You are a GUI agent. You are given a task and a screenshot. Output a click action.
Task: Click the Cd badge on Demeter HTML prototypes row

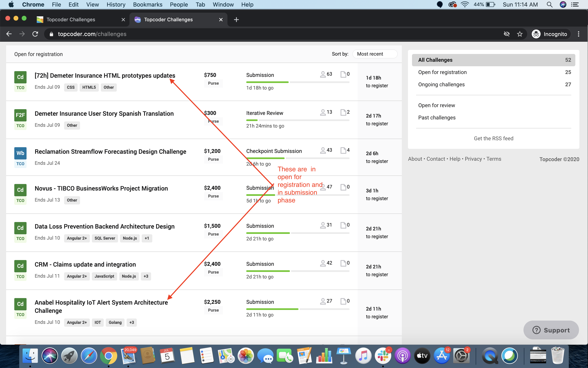pos(20,77)
